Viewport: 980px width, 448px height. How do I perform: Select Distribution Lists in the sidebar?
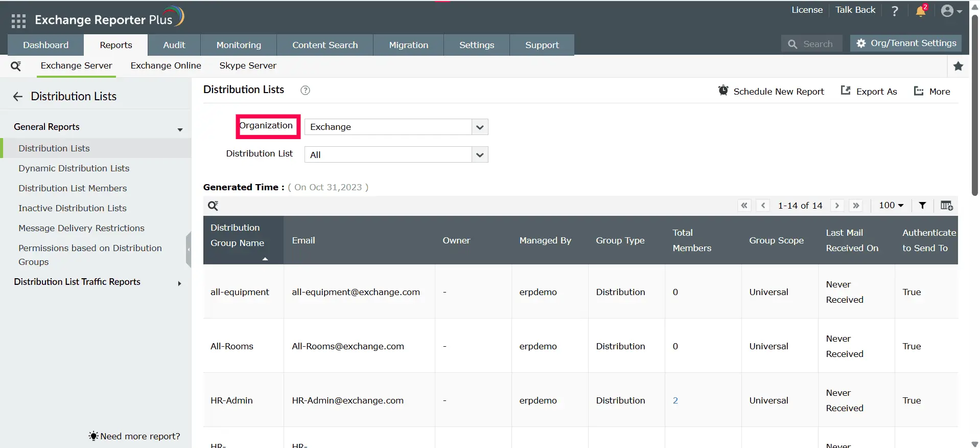[96, 148]
